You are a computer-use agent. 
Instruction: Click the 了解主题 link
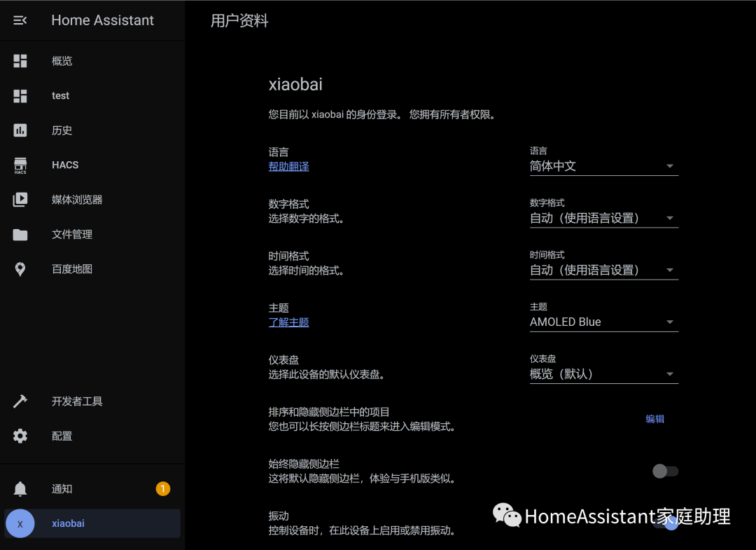point(288,322)
